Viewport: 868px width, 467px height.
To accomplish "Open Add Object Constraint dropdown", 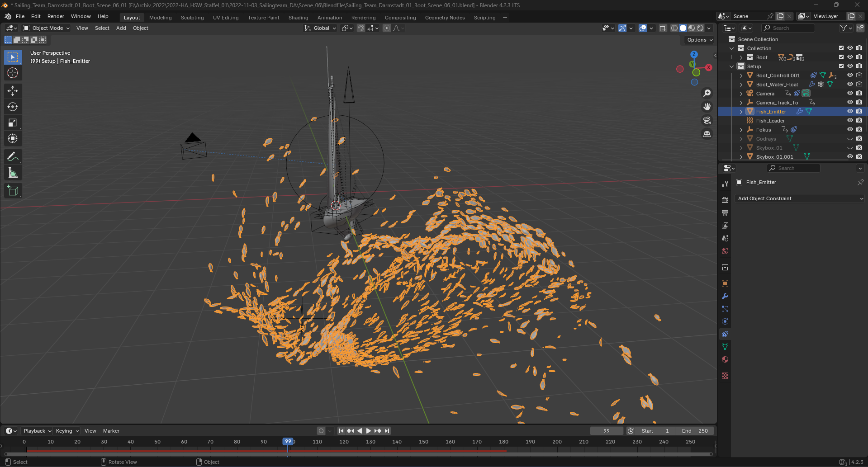I will (x=800, y=198).
